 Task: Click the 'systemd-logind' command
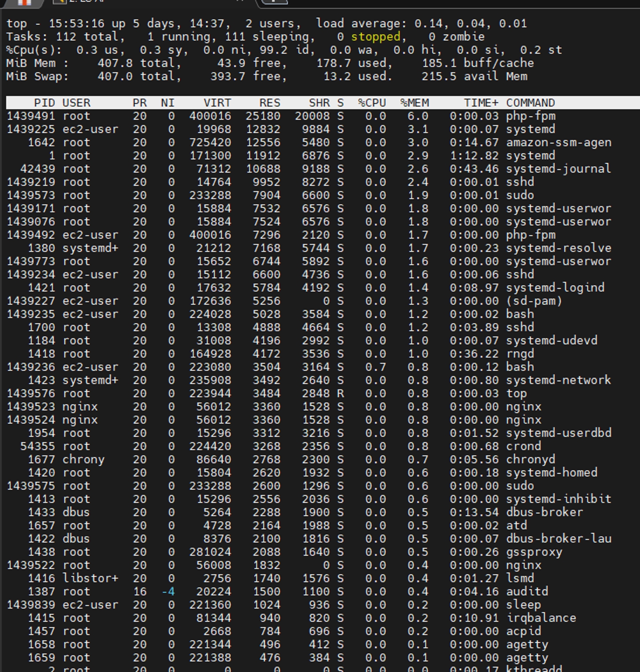coord(555,288)
